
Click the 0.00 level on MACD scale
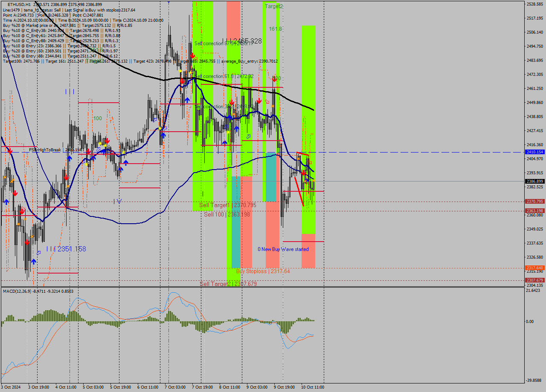coord(530,322)
